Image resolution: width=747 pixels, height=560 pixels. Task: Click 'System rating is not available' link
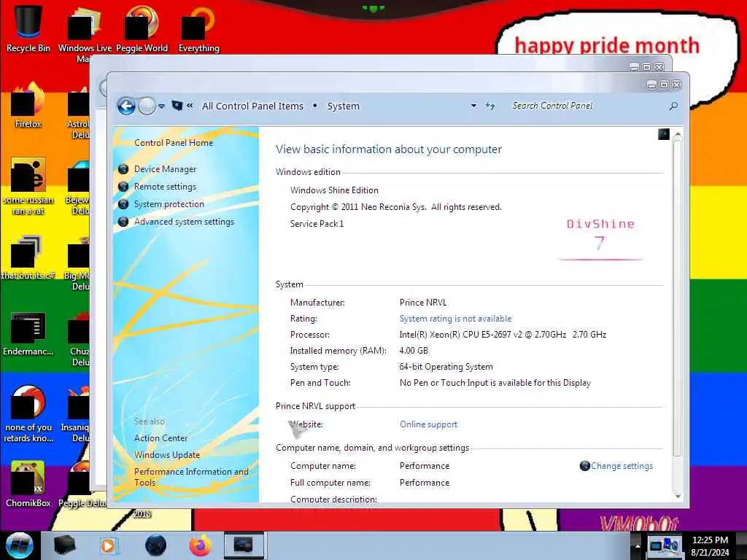(x=455, y=319)
